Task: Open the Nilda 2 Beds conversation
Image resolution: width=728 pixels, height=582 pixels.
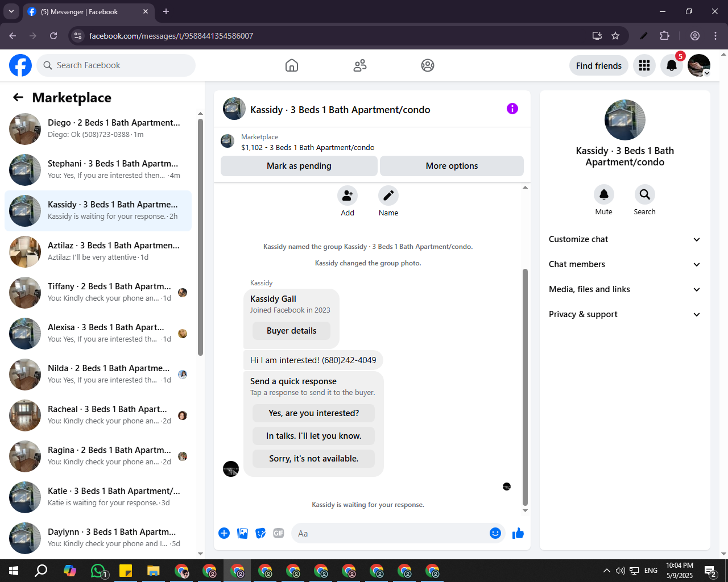Action: (x=98, y=375)
